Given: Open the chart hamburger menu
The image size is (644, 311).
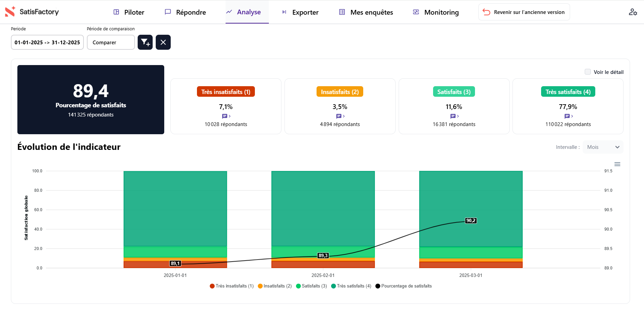Looking at the screenshot, I should tap(617, 164).
